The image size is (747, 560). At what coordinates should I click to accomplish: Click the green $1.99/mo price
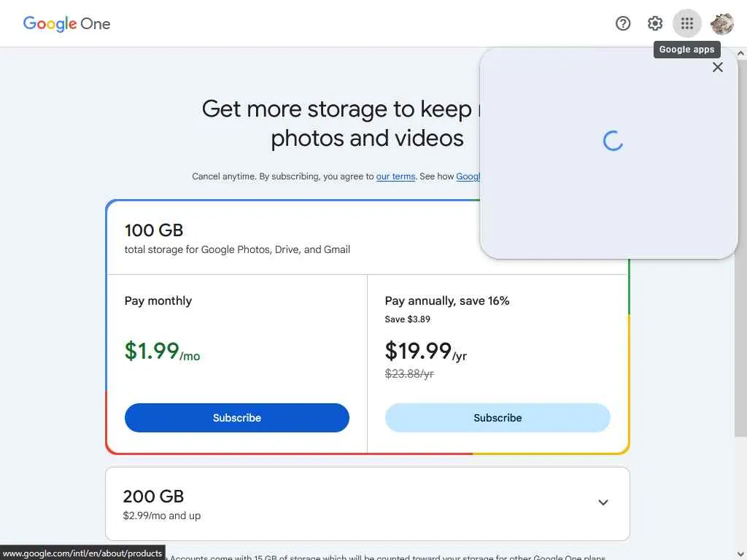tap(162, 351)
